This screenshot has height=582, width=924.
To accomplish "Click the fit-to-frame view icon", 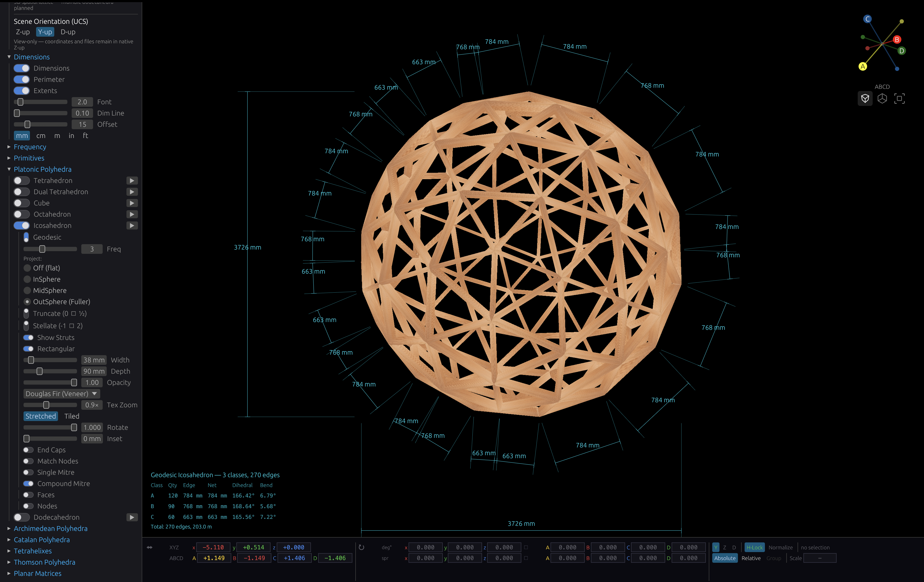I will tap(899, 99).
